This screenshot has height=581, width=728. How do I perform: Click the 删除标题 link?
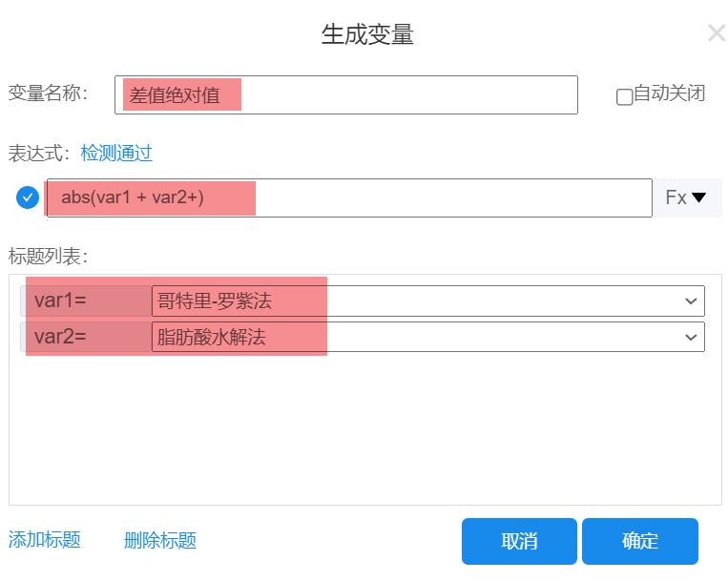[160, 541]
